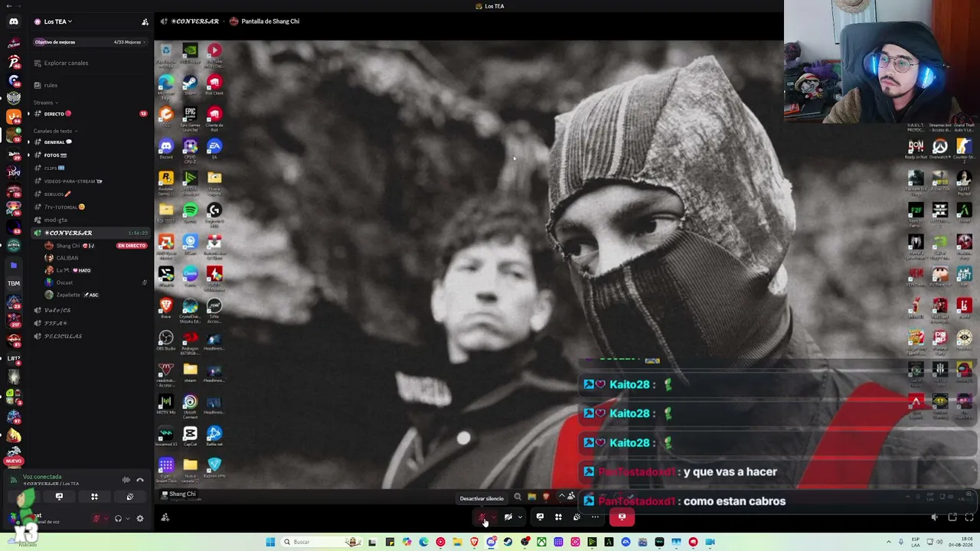Viewport: 980px width, 551px height.
Task: Open the CLIPS channel
Action: [90, 168]
